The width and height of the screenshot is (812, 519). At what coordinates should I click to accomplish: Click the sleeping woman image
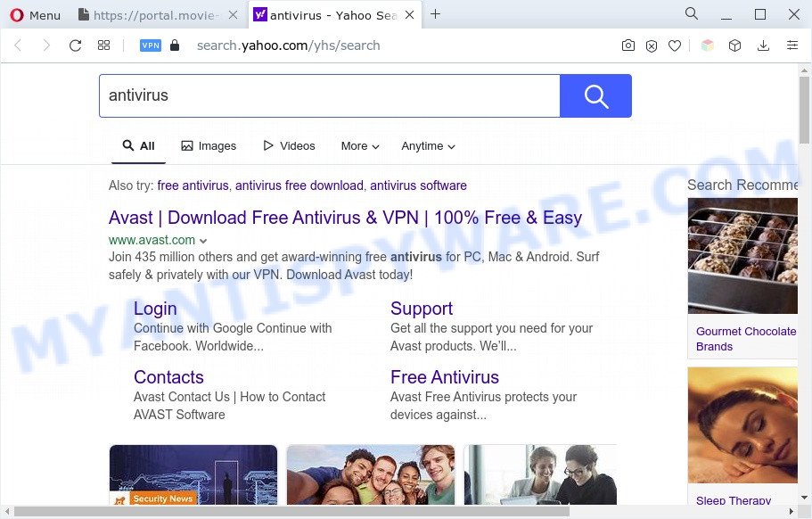click(x=742, y=425)
